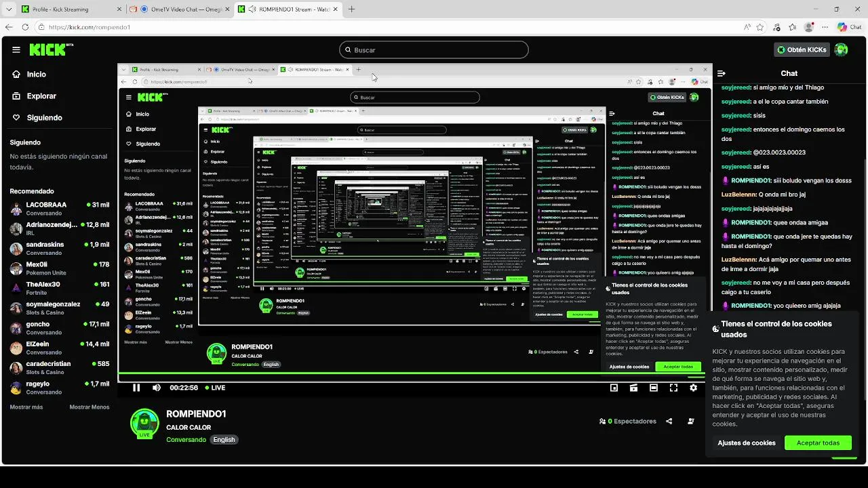Select the ROMPIENDO1 Stream tab
Screen dimensions: 868x488
290,9
